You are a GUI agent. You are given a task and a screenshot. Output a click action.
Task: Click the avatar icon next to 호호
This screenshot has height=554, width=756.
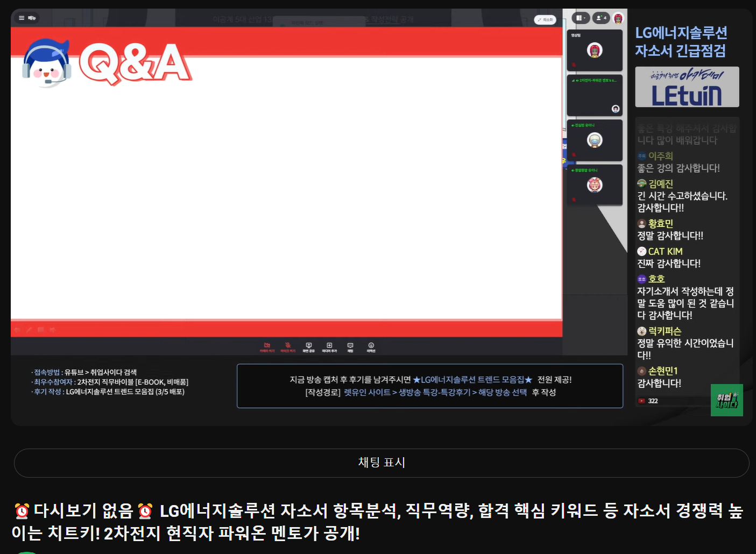[x=641, y=279]
